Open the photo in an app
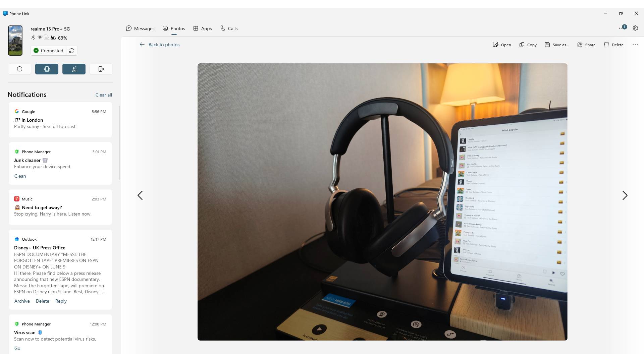 [x=502, y=45]
